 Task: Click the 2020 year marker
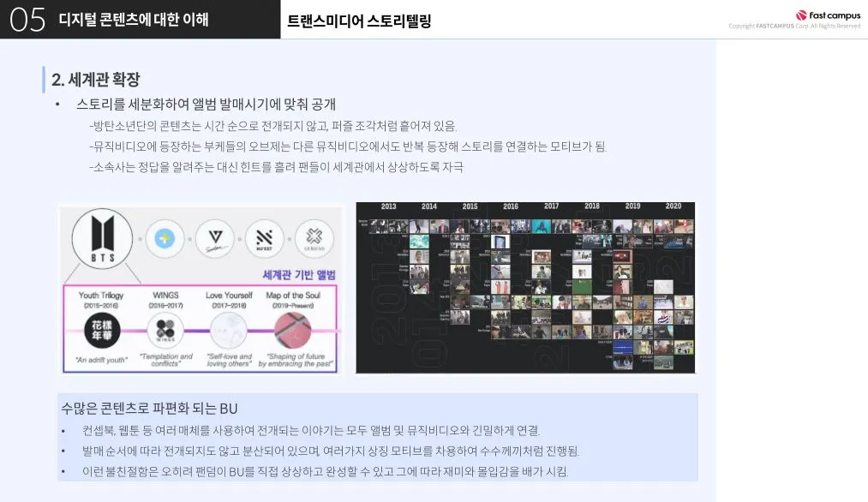point(673,206)
